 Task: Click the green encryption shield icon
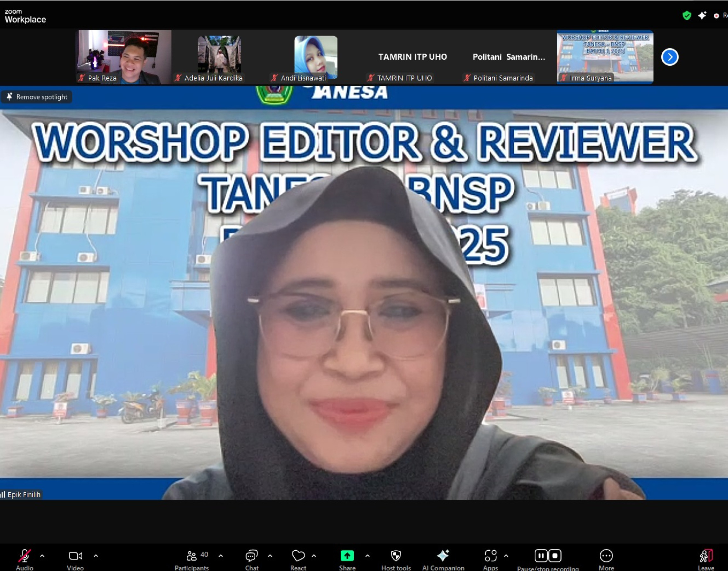click(687, 15)
